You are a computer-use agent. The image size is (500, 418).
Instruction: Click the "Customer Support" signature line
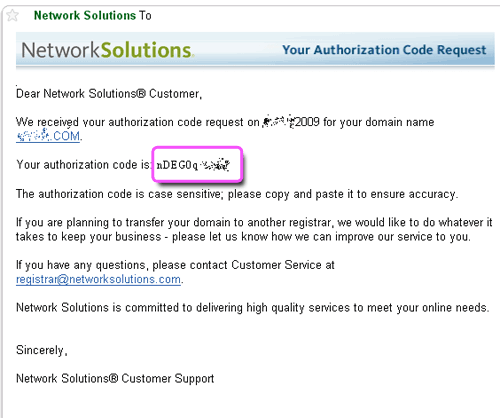coord(115,378)
